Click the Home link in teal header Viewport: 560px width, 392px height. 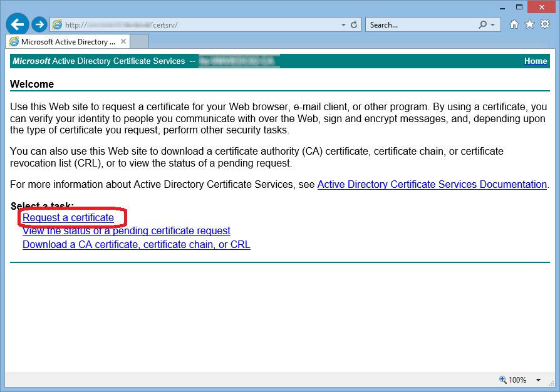point(536,61)
